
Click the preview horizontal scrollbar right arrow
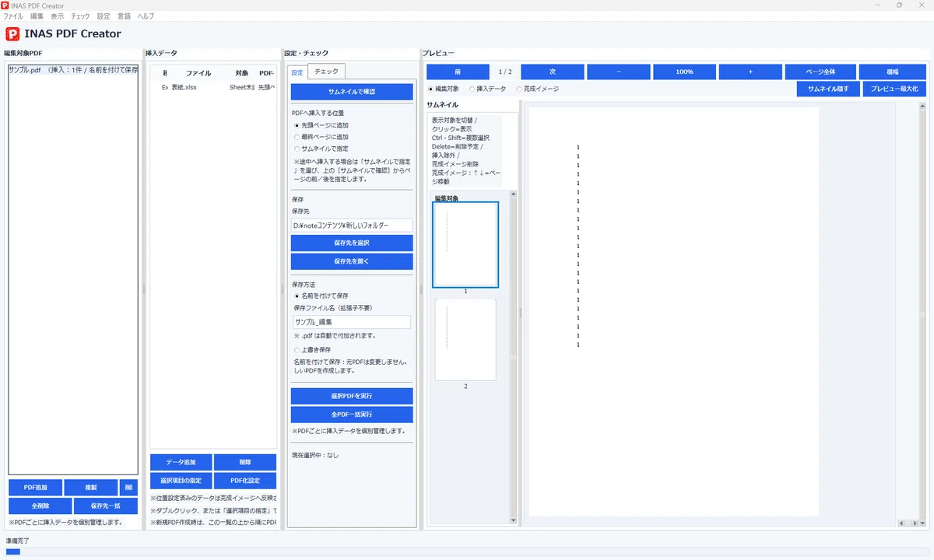pyautogui.click(x=914, y=523)
